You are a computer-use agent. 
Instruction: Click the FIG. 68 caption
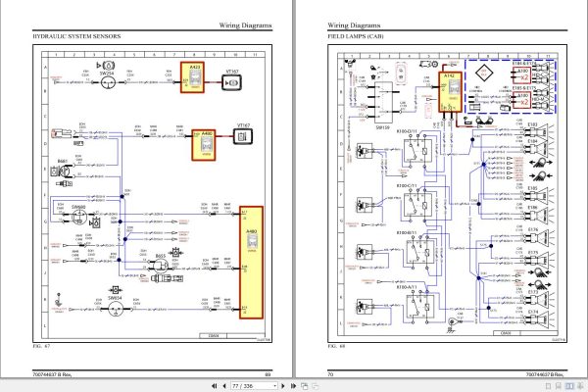coord(336,346)
